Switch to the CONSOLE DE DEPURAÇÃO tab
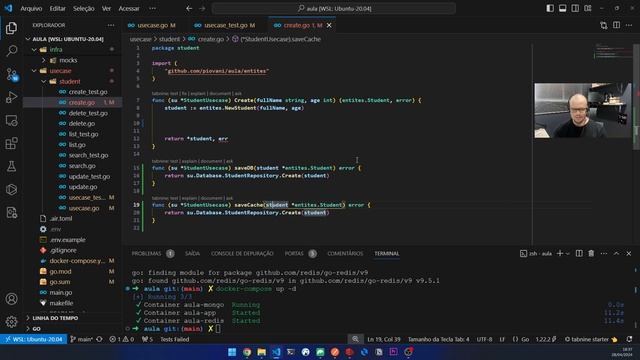This screenshot has height=360, width=640. (242, 253)
